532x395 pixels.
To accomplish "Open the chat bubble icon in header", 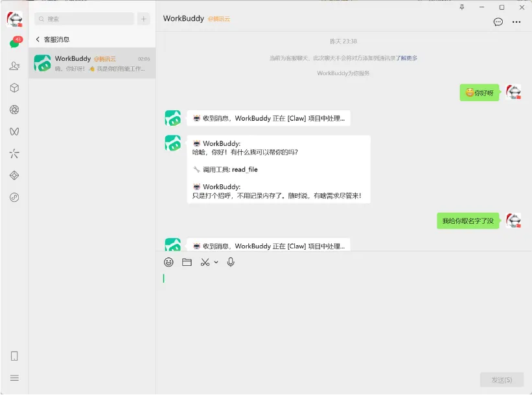I will (x=498, y=22).
